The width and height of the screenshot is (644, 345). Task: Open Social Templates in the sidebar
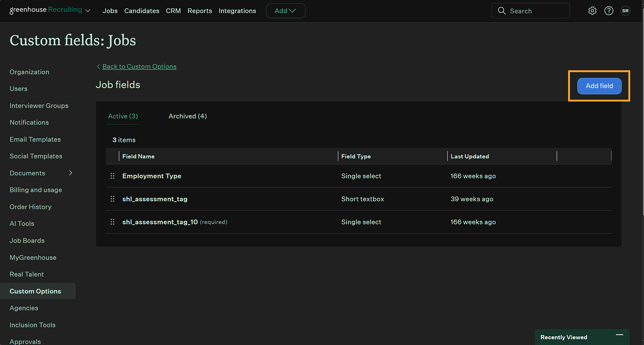click(36, 156)
